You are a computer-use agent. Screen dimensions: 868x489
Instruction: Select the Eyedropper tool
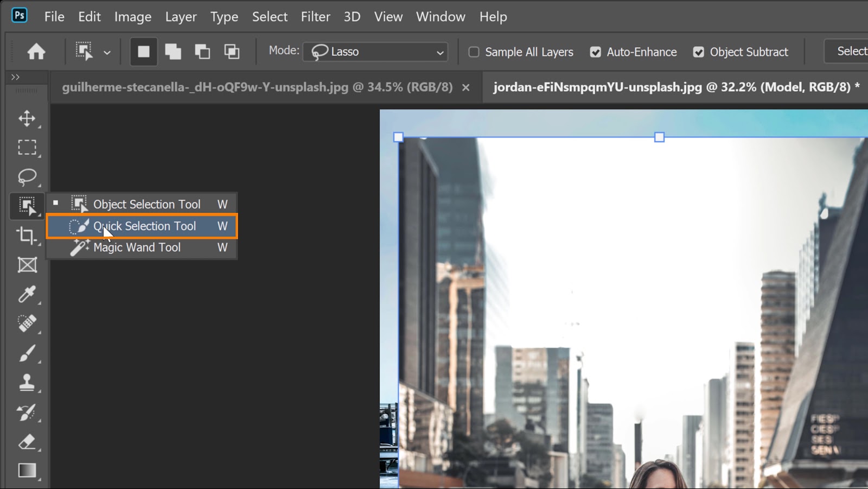tap(27, 294)
